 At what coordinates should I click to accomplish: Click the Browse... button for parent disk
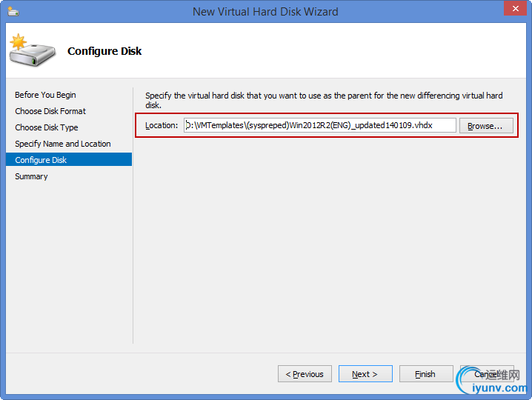tap(486, 126)
